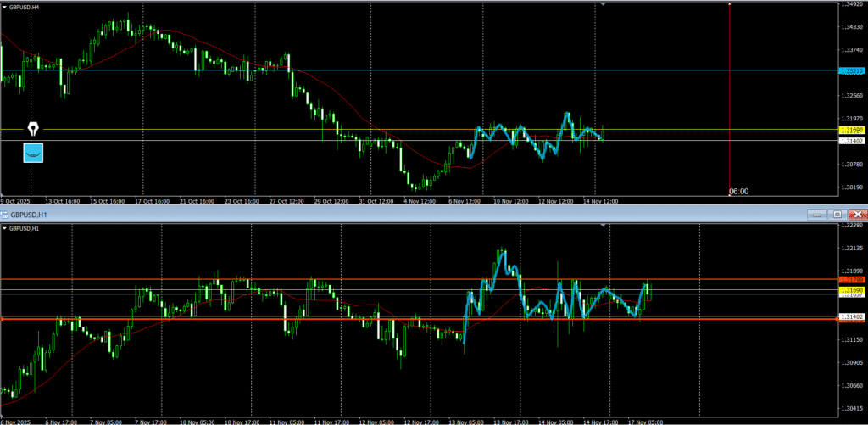Minimize the GBPUSD H1 chart window
This screenshot has width=868, height=425.
816,215
